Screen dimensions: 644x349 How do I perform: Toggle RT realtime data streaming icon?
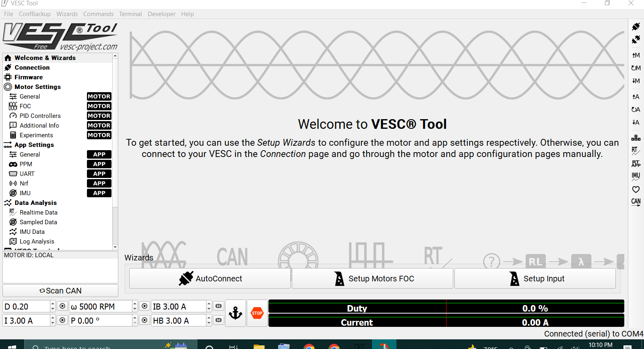click(636, 151)
